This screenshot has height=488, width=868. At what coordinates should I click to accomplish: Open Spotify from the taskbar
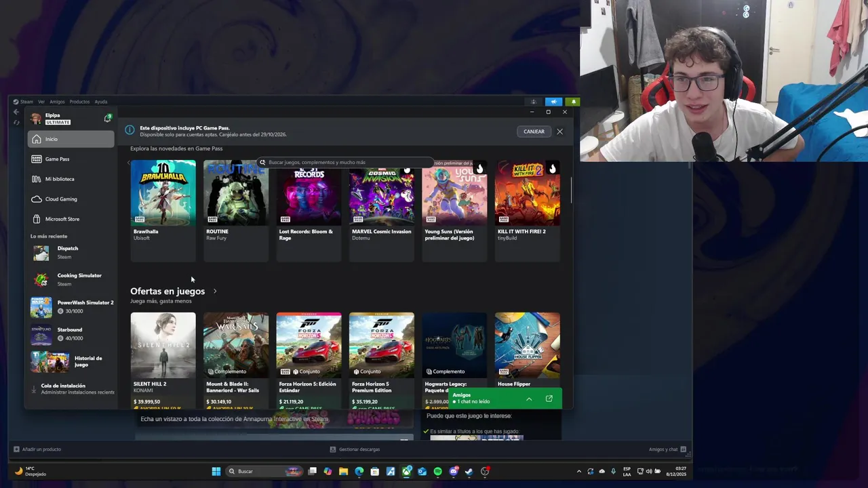pyautogui.click(x=437, y=471)
